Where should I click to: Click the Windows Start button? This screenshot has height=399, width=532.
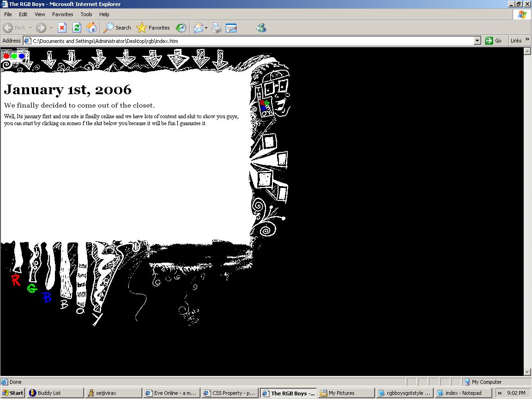[13, 393]
